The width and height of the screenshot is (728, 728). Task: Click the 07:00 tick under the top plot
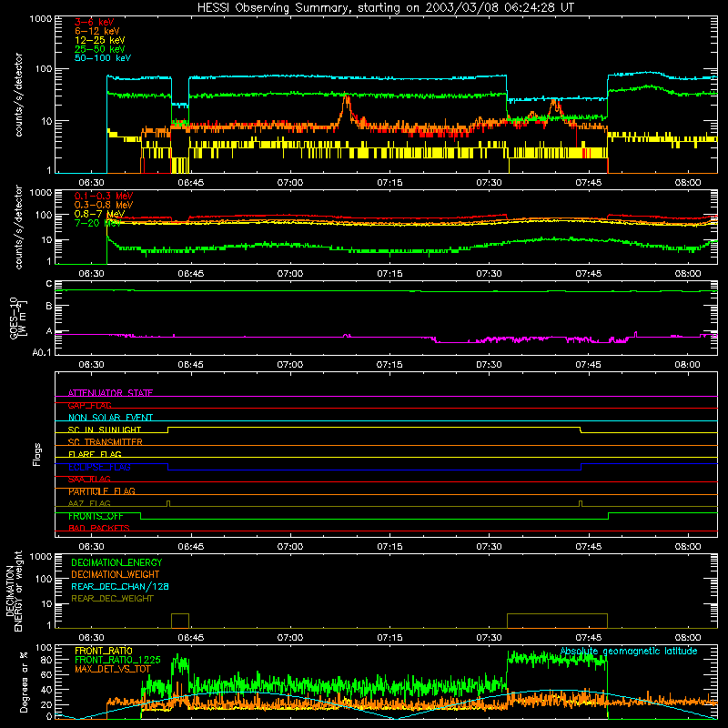290,183
